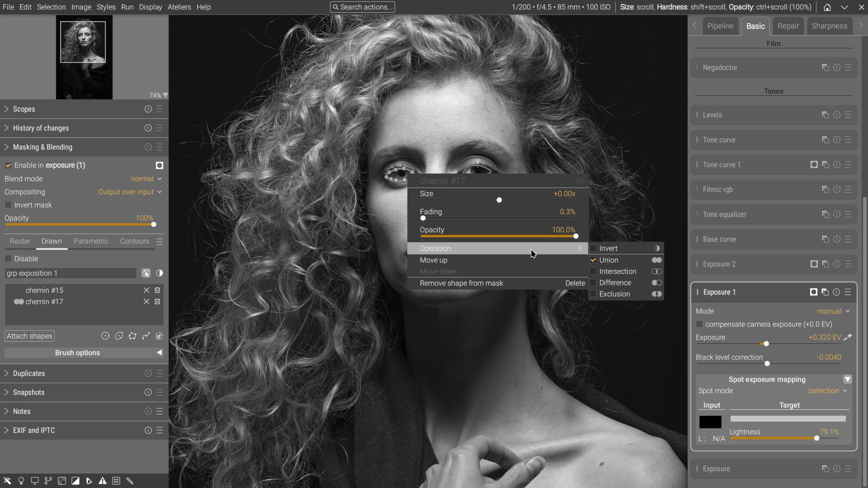Select the gradient shape drawing tool
This screenshot has width=868, height=488.
click(160, 336)
